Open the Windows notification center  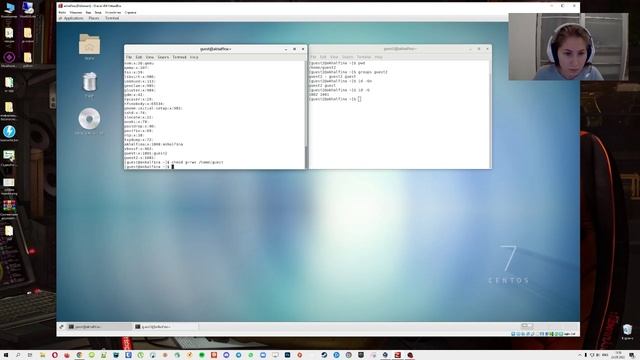tap(632, 355)
